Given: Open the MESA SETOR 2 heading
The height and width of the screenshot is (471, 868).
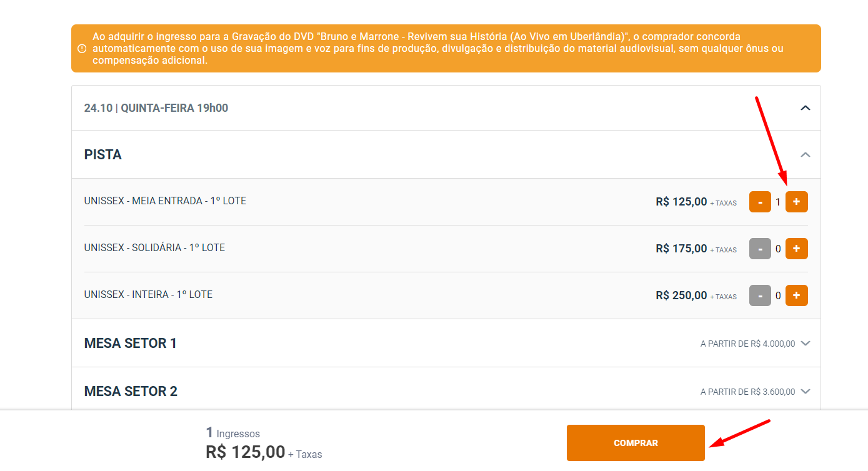Looking at the screenshot, I should (x=131, y=391).
